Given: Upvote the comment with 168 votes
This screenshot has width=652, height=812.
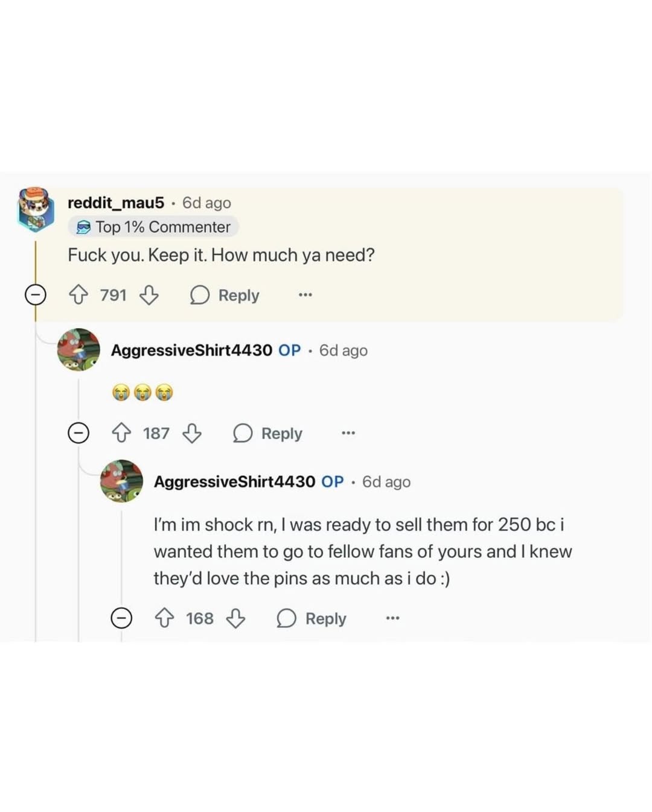Looking at the screenshot, I should tap(165, 618).
